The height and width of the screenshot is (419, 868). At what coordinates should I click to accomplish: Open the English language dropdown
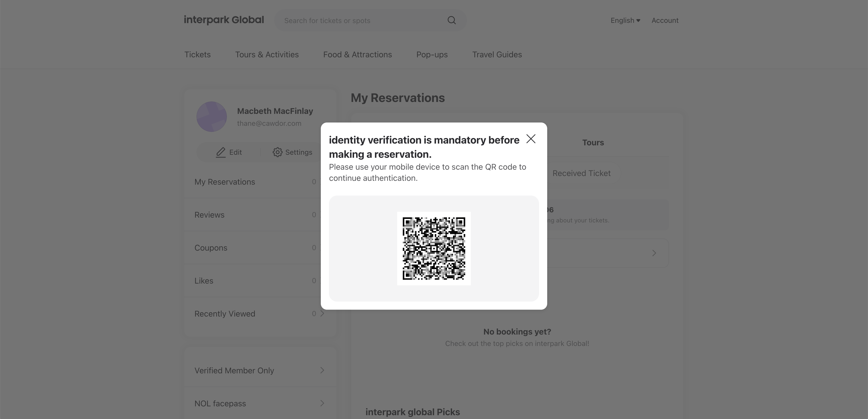[x=625, y=21]
